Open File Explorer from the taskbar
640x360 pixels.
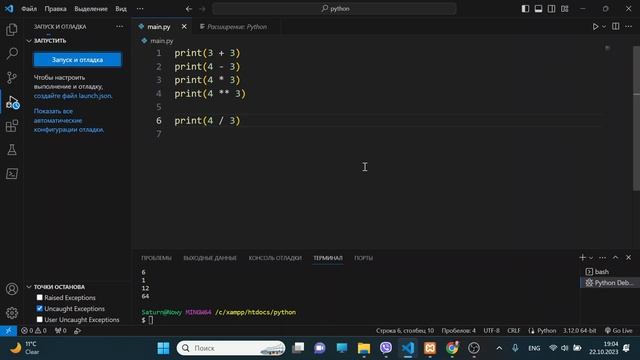click(x=364, y=348)
